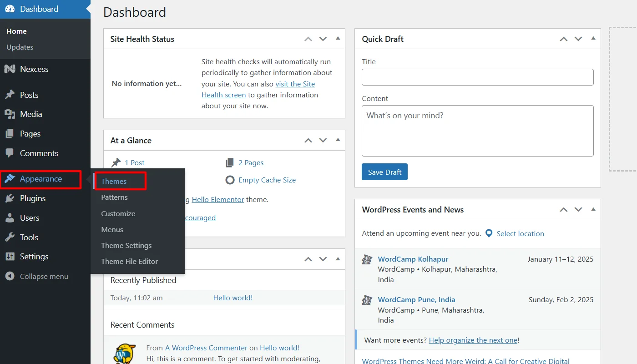Open Theme Settings submenu item

click(126, 245)
